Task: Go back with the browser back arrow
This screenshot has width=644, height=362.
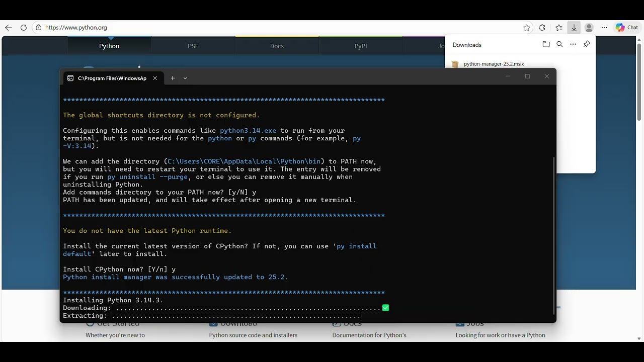Action: click(9, 28)
